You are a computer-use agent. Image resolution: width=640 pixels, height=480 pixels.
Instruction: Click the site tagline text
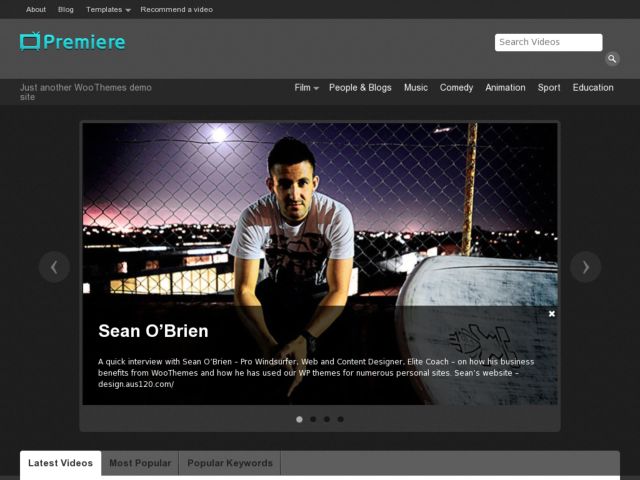click(x=86, y=92)
